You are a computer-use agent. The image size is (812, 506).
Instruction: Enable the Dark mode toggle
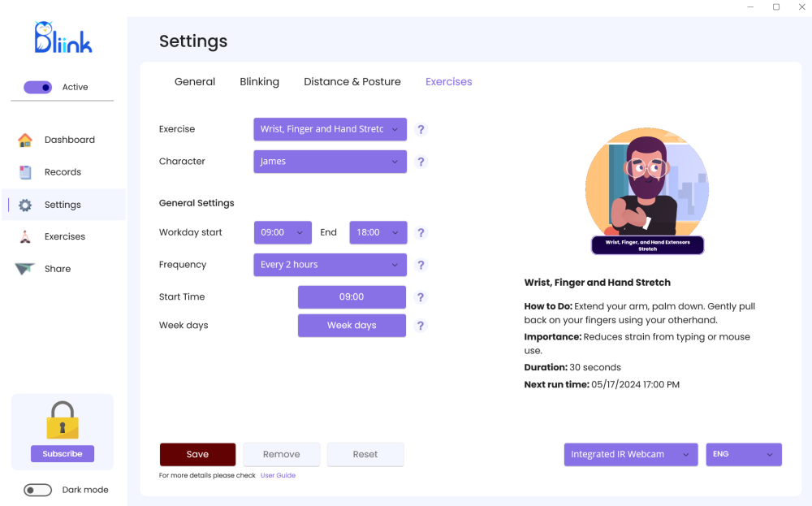(38, 490)
